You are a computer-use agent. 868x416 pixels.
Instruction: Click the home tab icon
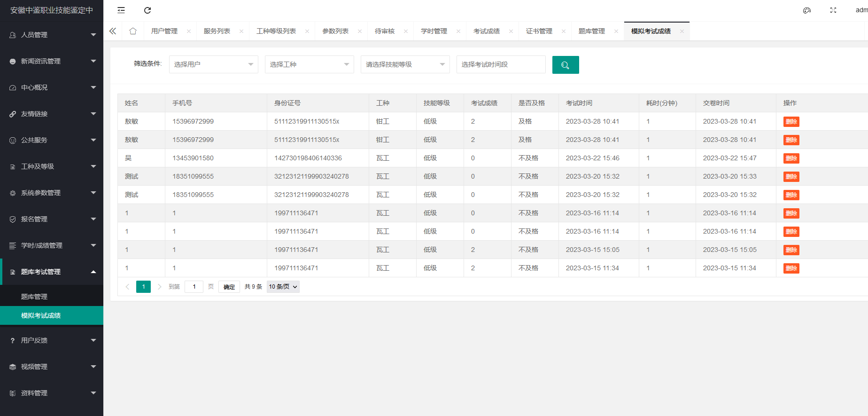point(133,31)
